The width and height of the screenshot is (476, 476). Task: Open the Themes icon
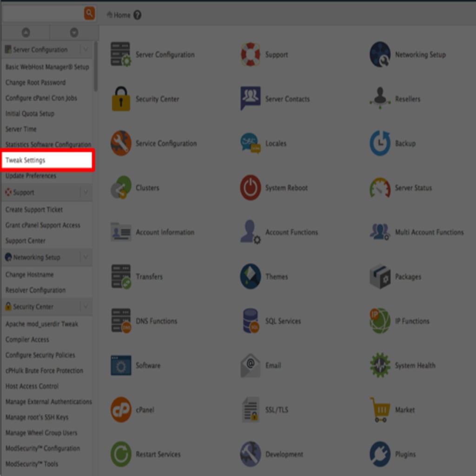click(x=250, y=276)
